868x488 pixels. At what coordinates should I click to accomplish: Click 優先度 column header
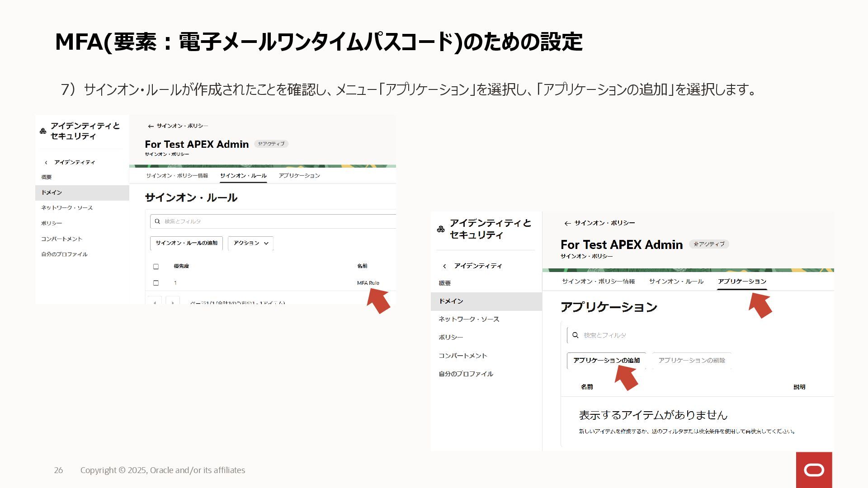point(181,266)
